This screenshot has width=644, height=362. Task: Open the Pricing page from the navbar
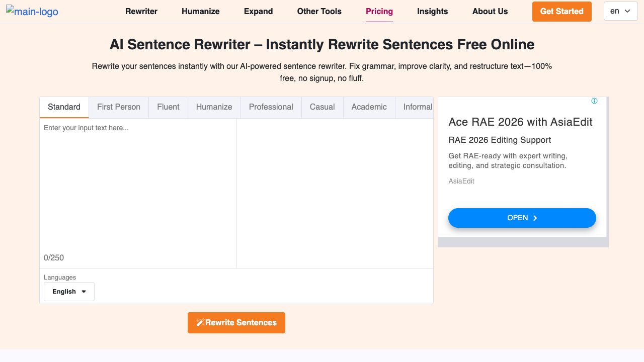379,11
